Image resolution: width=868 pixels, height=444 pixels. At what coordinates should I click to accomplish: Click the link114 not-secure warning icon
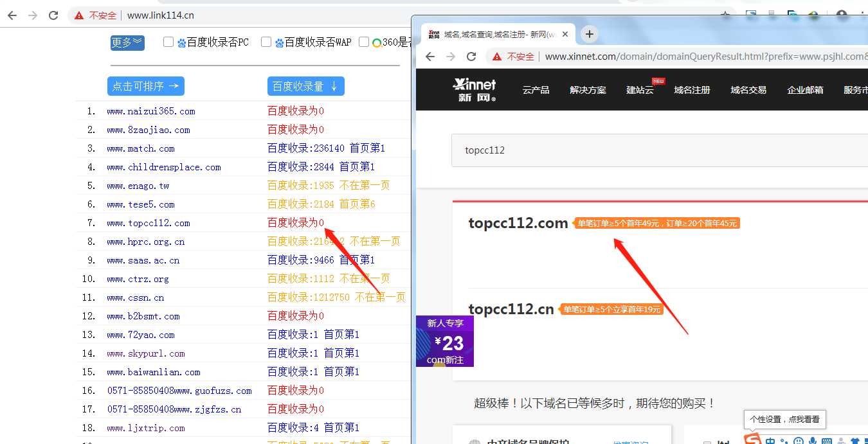click(79, 15)
